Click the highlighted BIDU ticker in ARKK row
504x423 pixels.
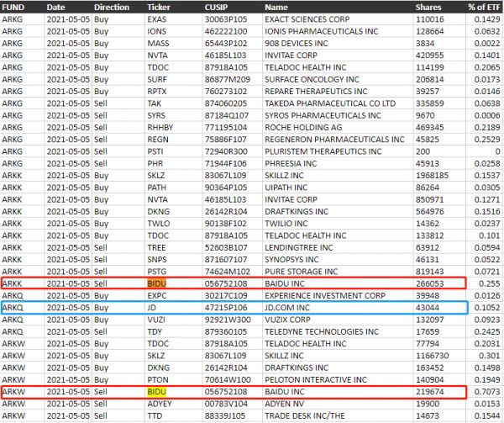coord(158,283)
